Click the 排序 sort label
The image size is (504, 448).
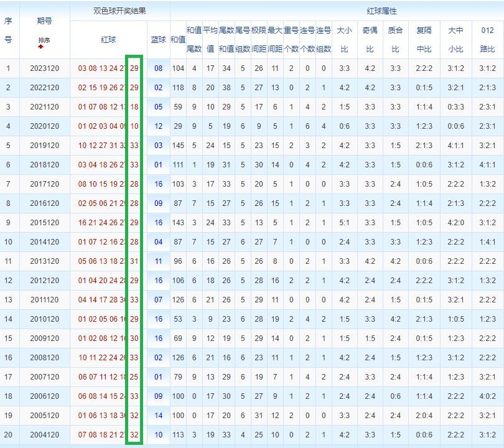point(44,40)
